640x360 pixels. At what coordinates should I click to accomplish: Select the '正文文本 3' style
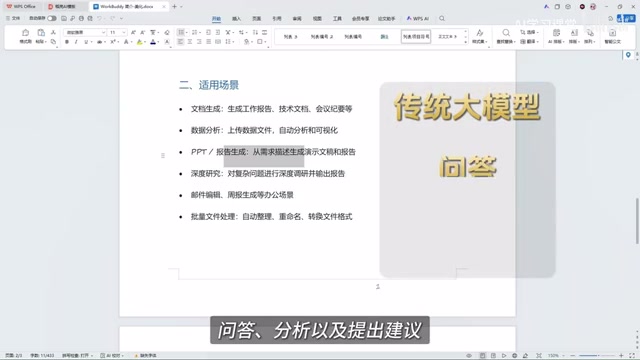pos(447,37)
